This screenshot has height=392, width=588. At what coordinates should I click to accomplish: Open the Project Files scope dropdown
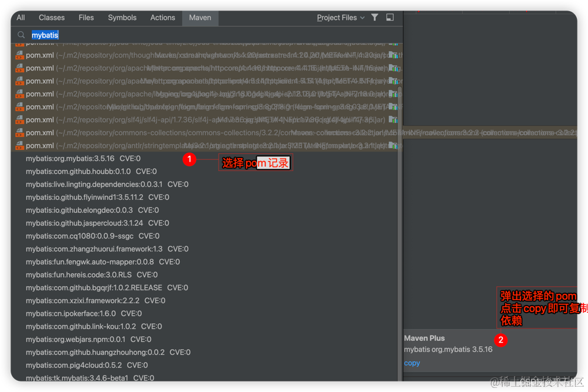tap(341, 18)
